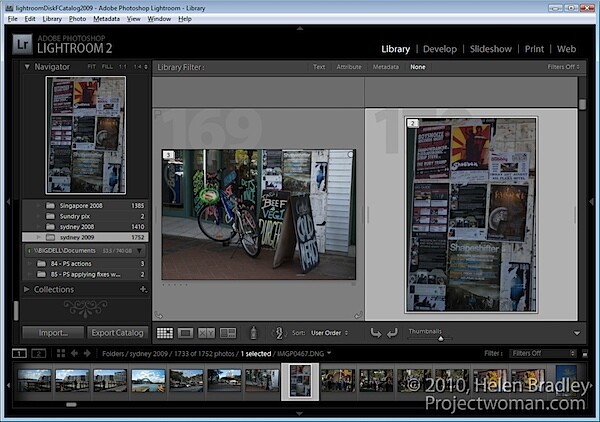Hide the top panel arrow
Screen dimensions: 600x422
point(300,28)
